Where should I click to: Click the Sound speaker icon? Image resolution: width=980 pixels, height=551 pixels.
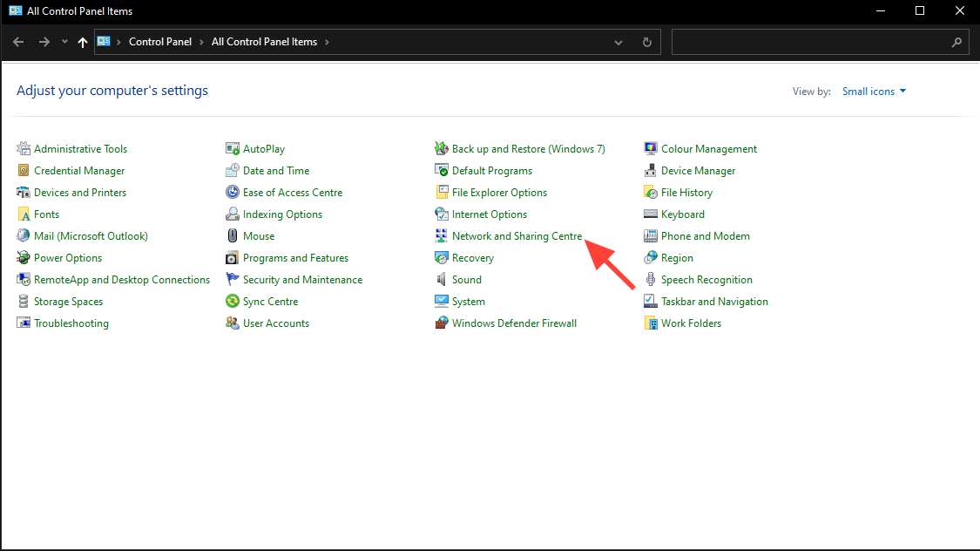(442, 280)
